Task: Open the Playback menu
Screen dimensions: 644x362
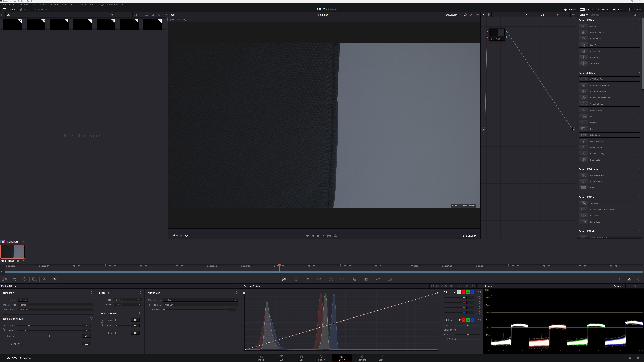Action: coord(73,5)
